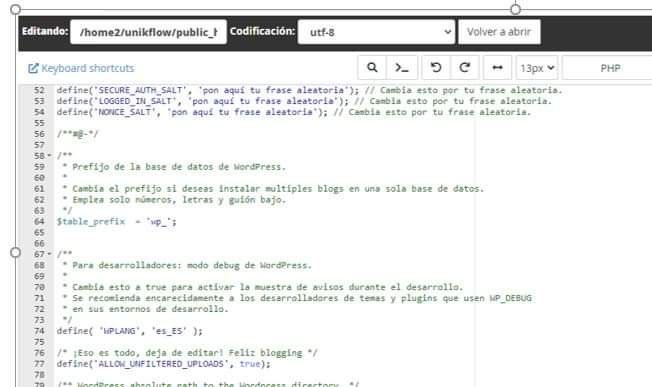Open the search tool magnifier icon
The height and width of the screenshot is (387, 652).
pos(372,67)
